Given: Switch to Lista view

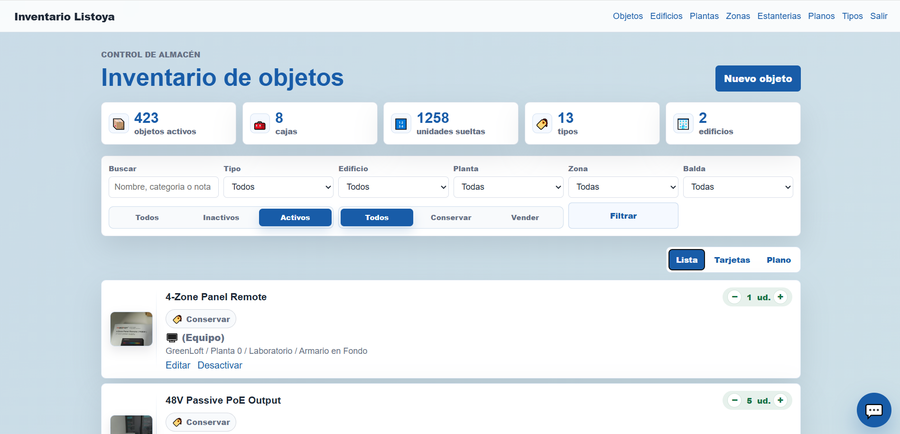Looking at the screenshot, I should click(x=686, y=260).
